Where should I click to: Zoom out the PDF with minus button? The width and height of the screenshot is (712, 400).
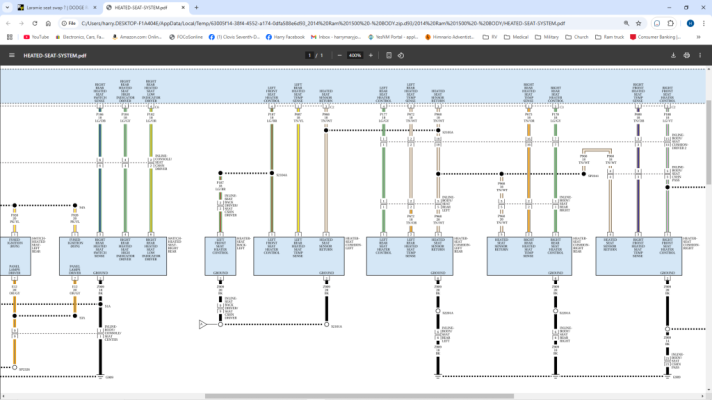click(x=339, y=55)
